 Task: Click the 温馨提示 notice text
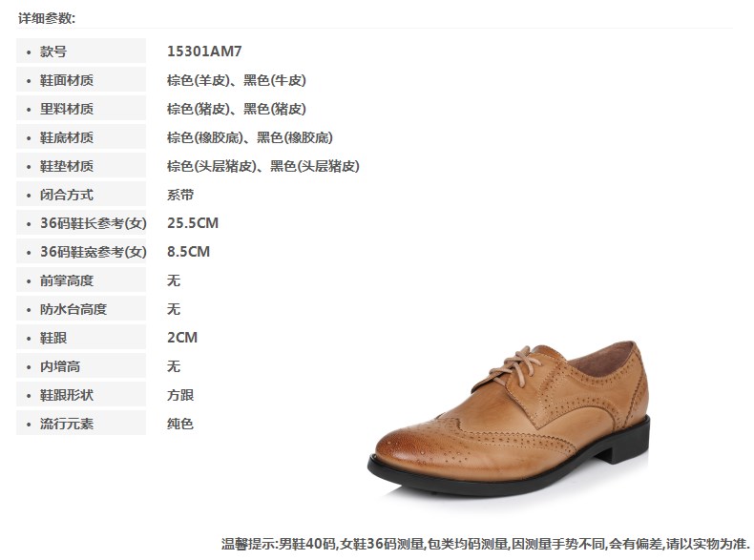point(485,544)
